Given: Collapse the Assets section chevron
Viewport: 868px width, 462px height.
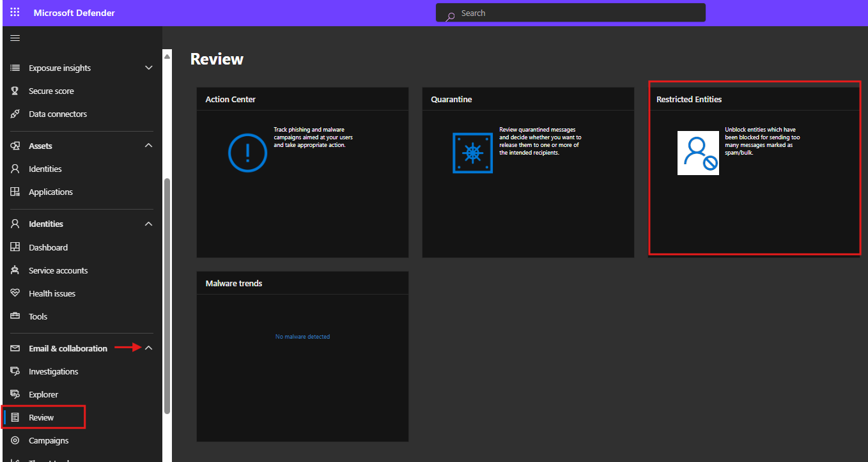Looking at the screenshot, I should click(149, 146).
